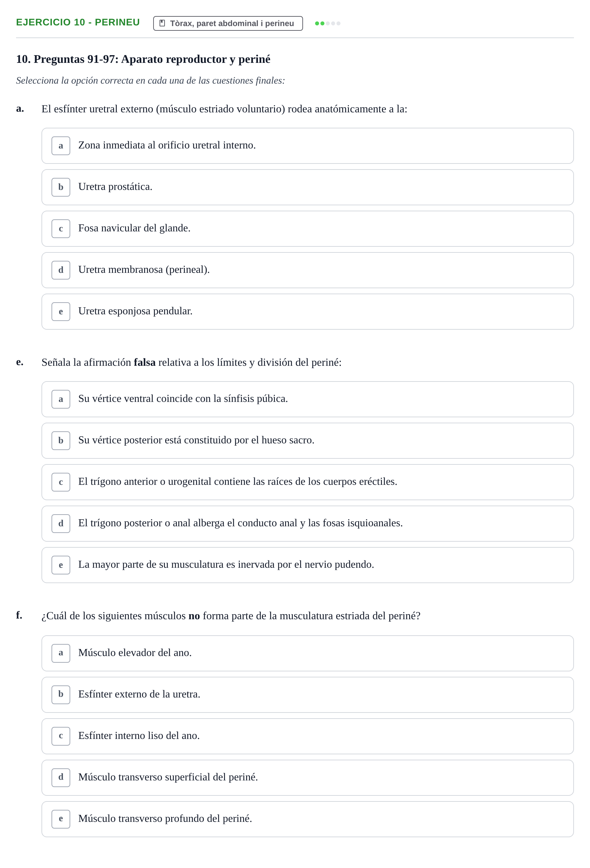Image resolution: width=590 pixels, height=868 pixels.
Task: Choose Músculo elevador del ano
Action: 307,653
